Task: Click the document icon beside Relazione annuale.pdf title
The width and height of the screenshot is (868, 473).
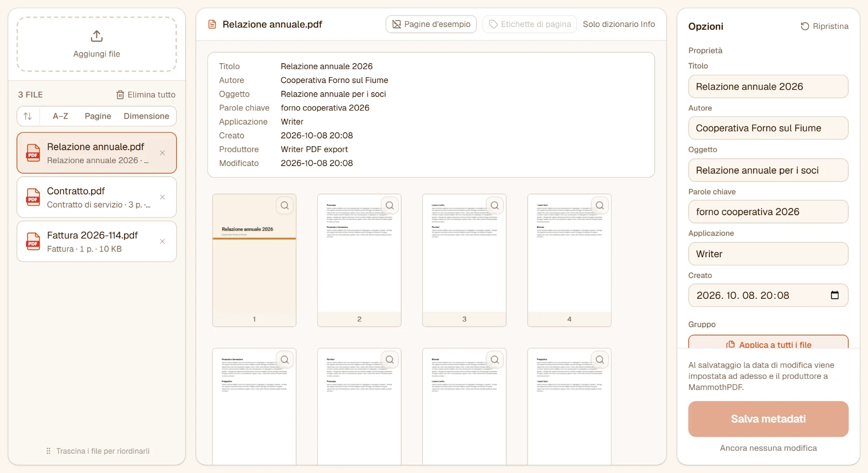Action: click(212, 24)
